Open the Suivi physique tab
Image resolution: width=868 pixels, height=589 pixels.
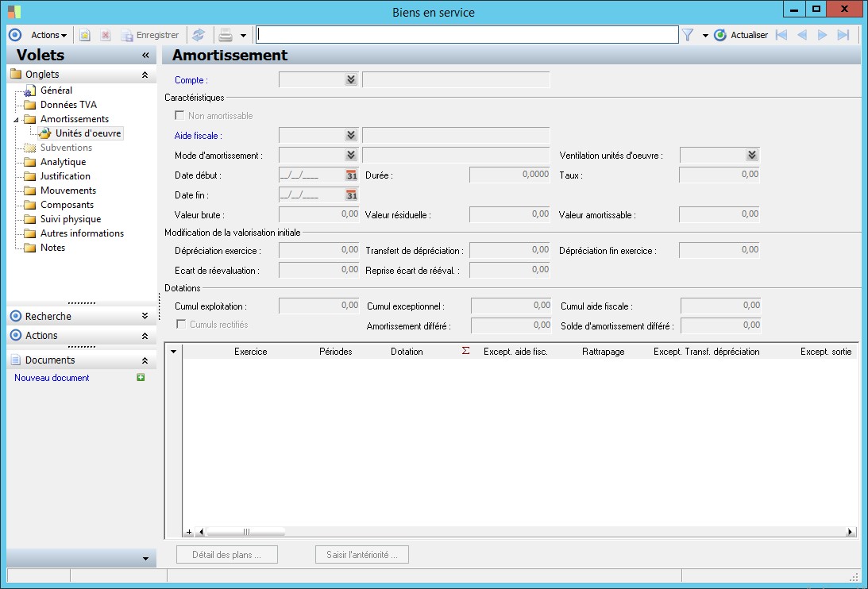tap(71, 219)
